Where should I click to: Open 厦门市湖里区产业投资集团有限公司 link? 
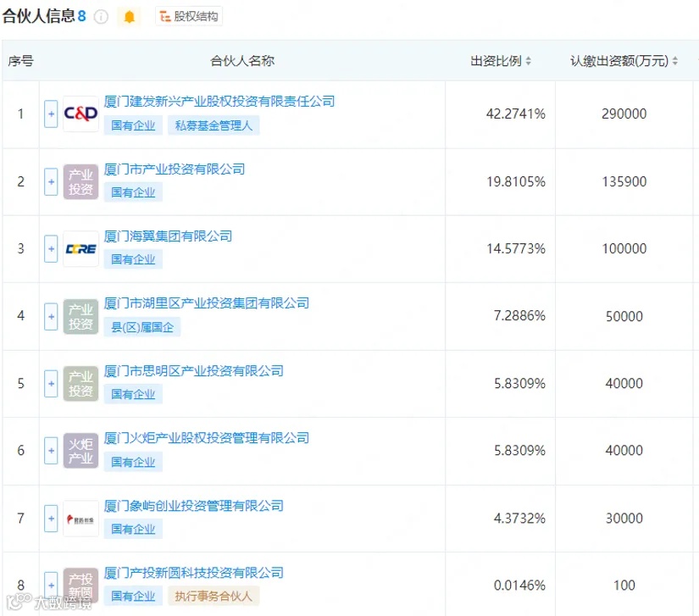click(207, 303)
